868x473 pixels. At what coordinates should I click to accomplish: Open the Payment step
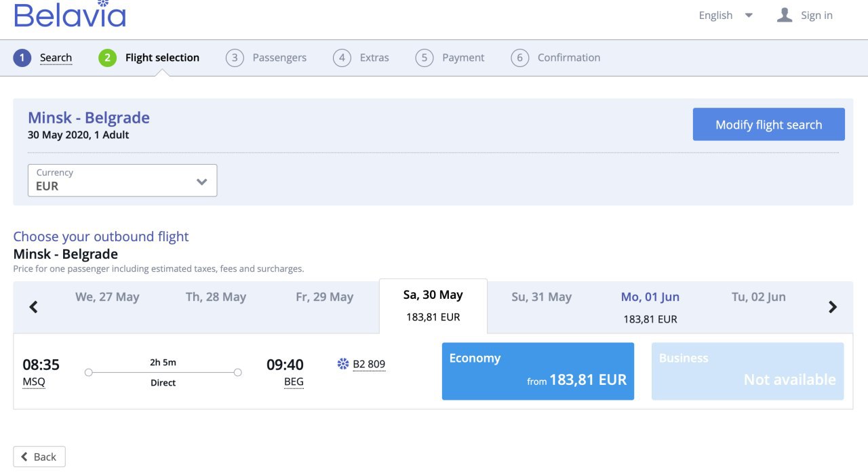tap(463, 58)
